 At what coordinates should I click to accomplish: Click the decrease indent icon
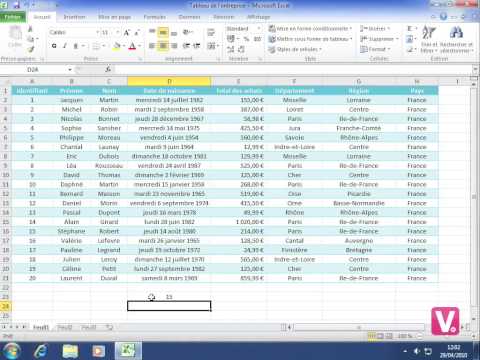pyautogui.click(x=186, y=46)
